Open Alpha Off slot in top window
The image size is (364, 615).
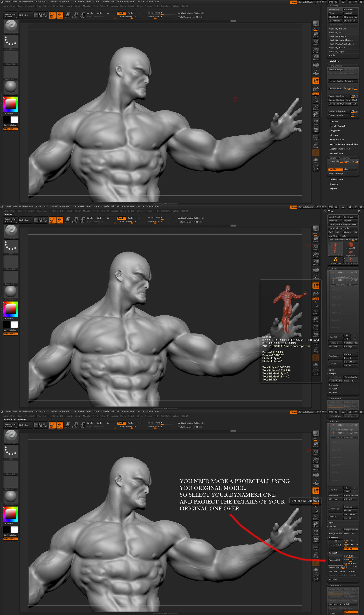pos(11,58)
